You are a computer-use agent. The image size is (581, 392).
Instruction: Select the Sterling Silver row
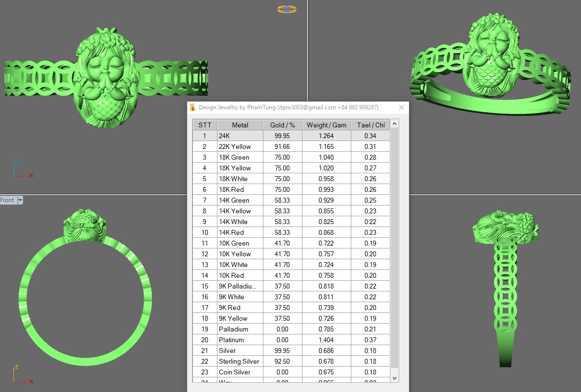click(x=291, y=361)
